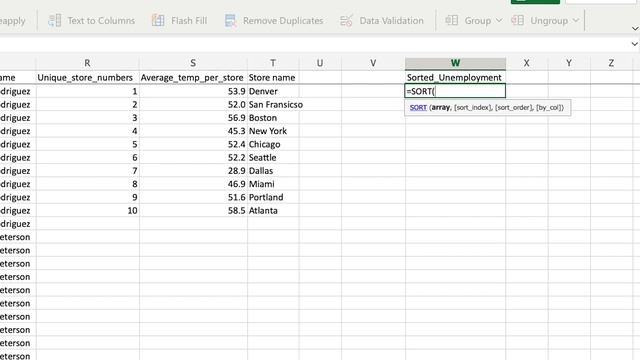Click the Flash Fill label
This screenshot has height=360, width=640.
click(189, 20)
